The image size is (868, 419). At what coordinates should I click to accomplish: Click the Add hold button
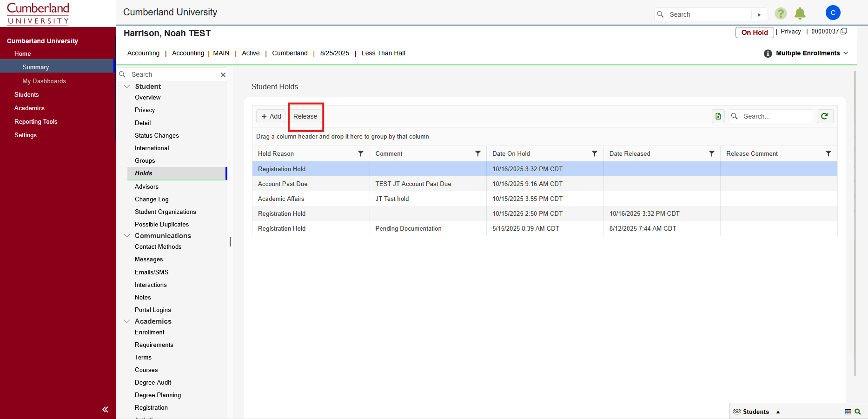[271, 116]
